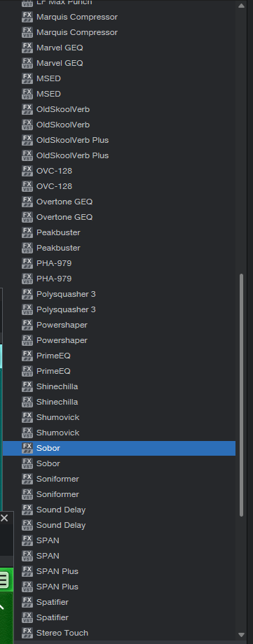Select the VST-labeled Shumovick entry

point(119,433)
